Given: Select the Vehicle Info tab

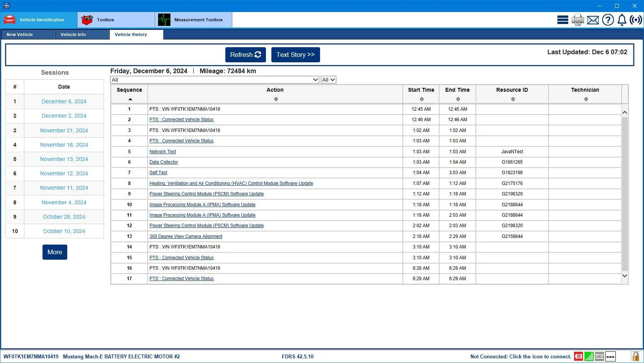Looking at the screenshot, I should tap(82, 34).
